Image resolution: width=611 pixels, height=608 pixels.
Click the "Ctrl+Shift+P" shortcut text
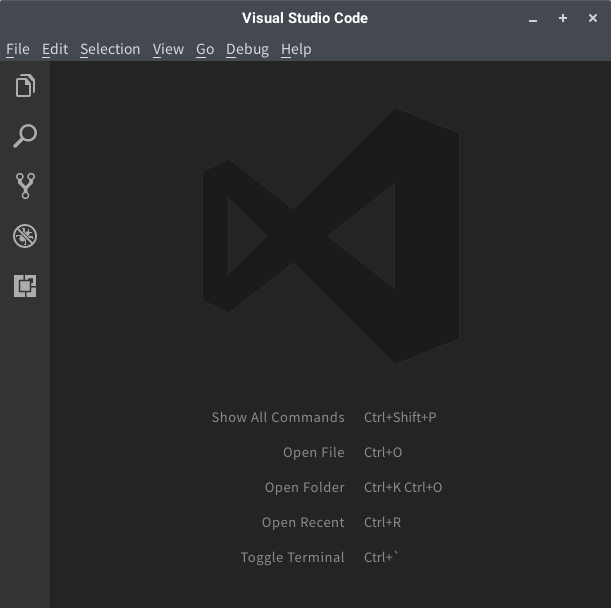point(400,417)
